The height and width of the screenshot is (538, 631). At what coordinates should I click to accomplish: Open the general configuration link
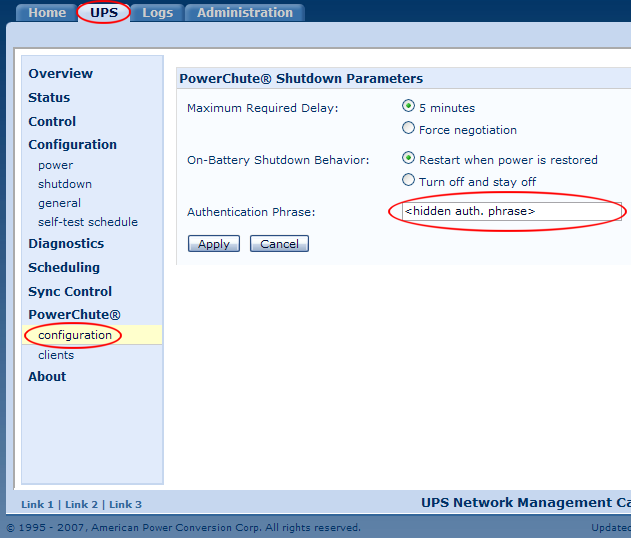pos(59,203)
